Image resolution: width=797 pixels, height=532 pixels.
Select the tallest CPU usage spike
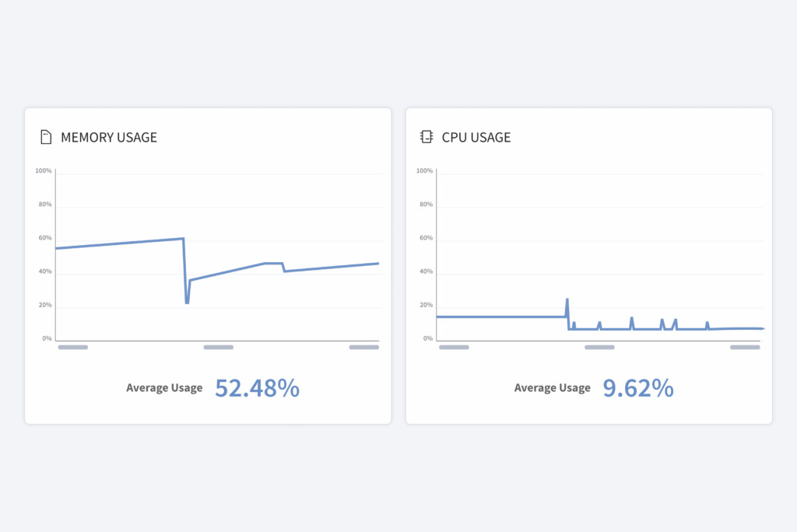click(566, 298)
